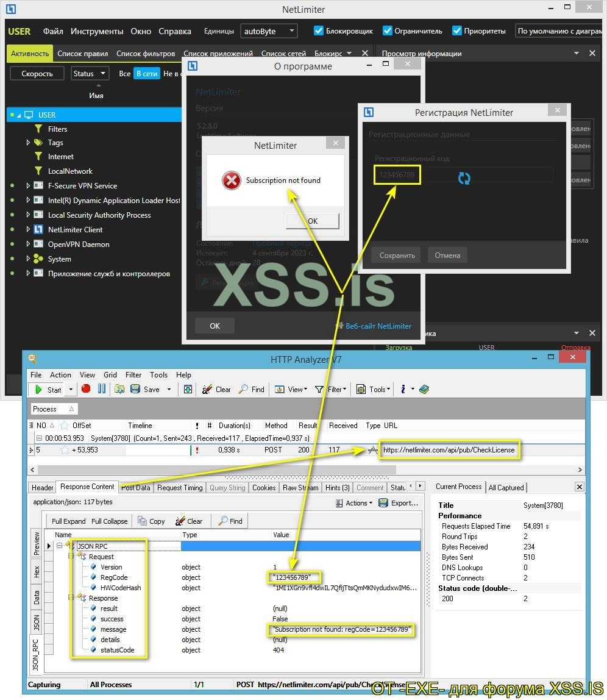Image resolution: width=607 pixels, height=700 pixels.
Task: Toggle the Ограничитель checkbox
Action: point(388,31)
